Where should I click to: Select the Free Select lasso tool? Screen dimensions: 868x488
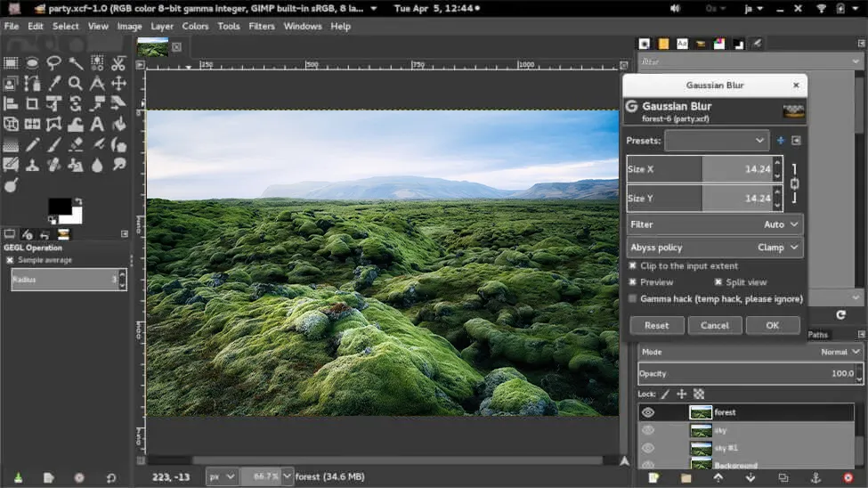tap(54, 62)
